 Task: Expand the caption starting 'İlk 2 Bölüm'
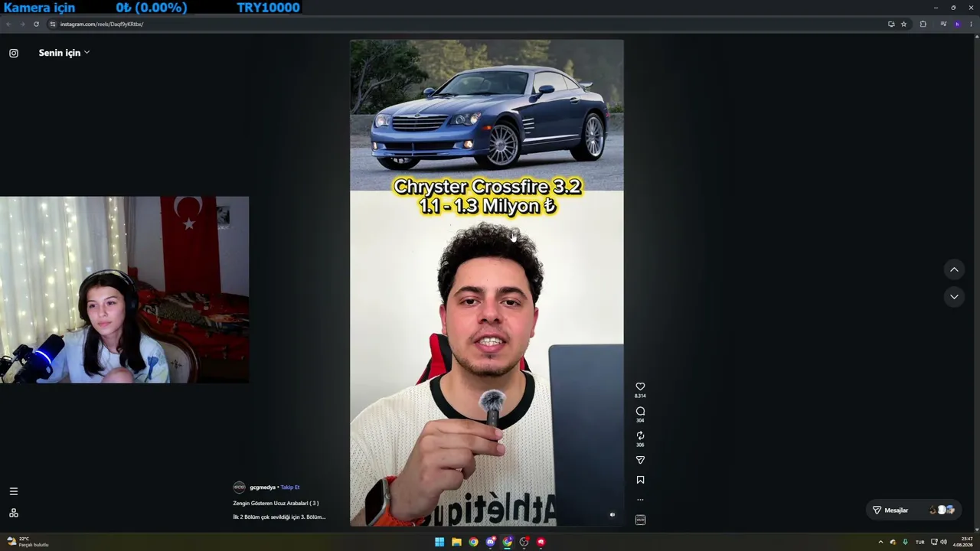(x=279, y=517)
